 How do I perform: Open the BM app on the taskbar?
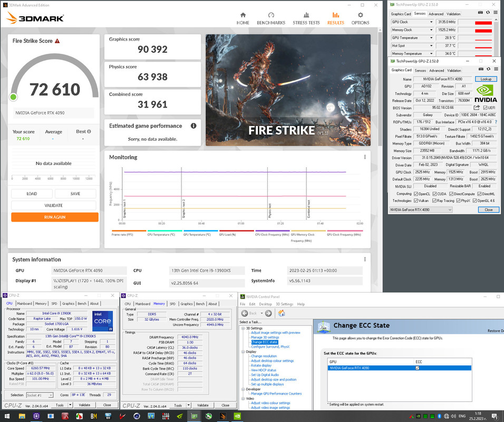click(x=94, y=416)
